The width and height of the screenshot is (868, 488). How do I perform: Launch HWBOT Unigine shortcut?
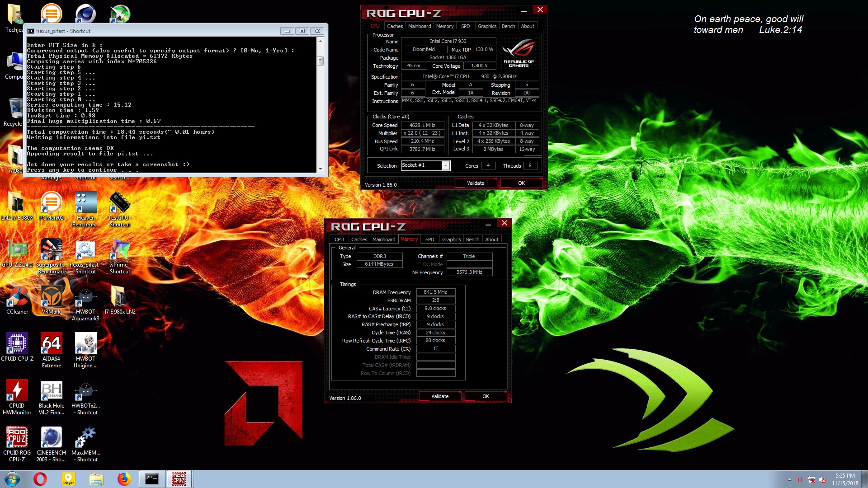click(x=85, y=350)
